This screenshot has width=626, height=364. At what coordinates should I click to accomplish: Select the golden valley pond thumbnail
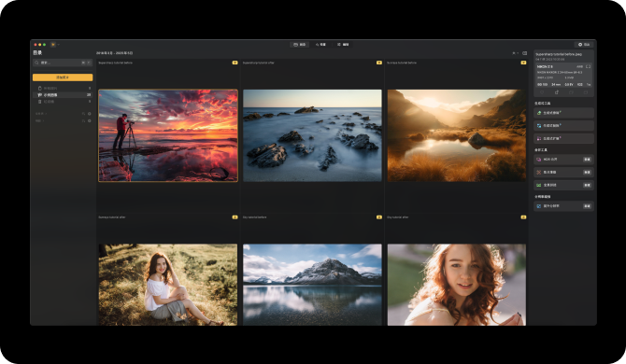[x=457, y=135]
